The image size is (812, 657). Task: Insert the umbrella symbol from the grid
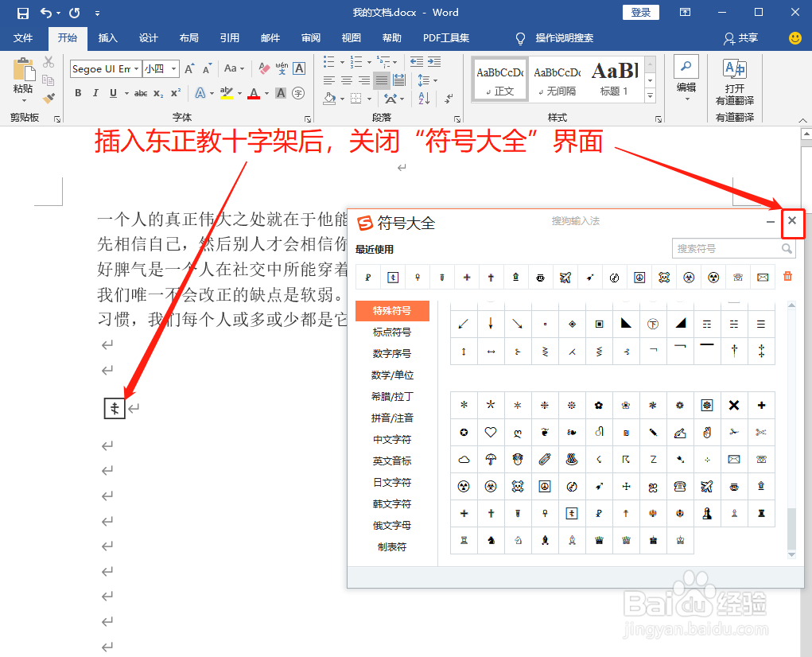tap(491, 459)
